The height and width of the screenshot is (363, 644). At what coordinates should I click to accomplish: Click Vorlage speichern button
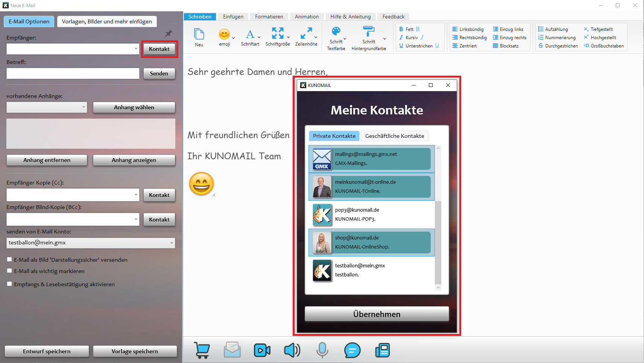135,351
